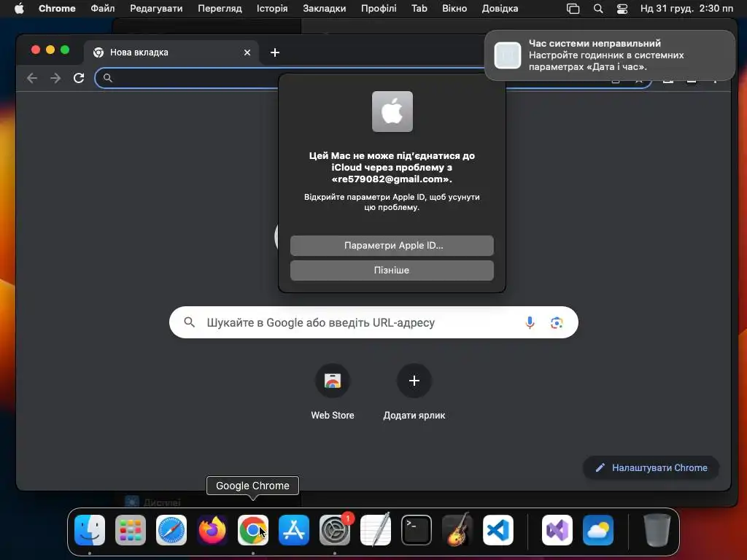Open the Довідка menu
The width and height of the screenshot is (747, 560).
coord(500,9)
